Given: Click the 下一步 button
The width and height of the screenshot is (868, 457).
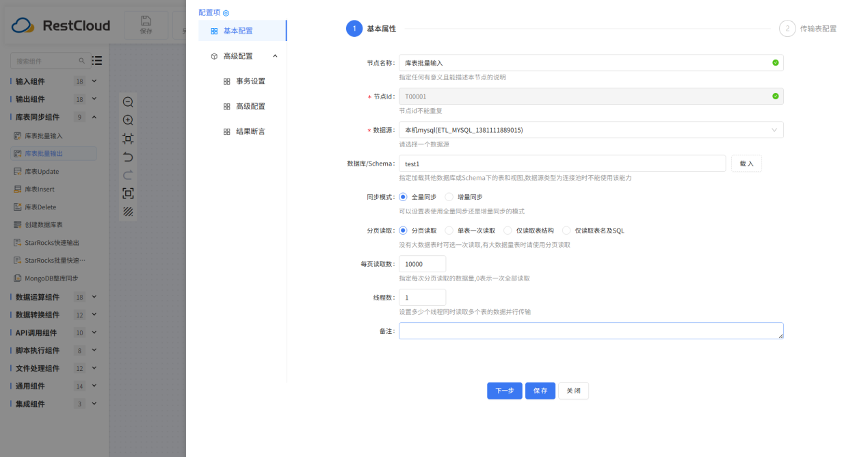Looking at the screenshot, I should tap(504, 391).
